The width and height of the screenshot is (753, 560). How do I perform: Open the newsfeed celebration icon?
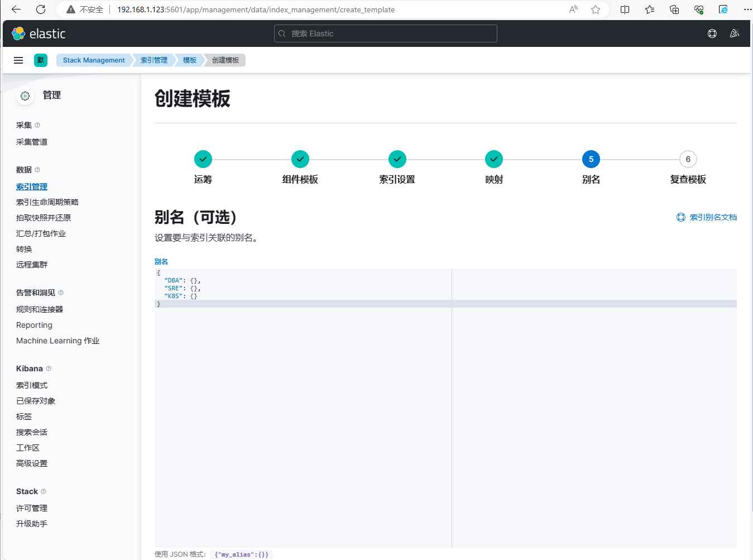coord(735,33)
